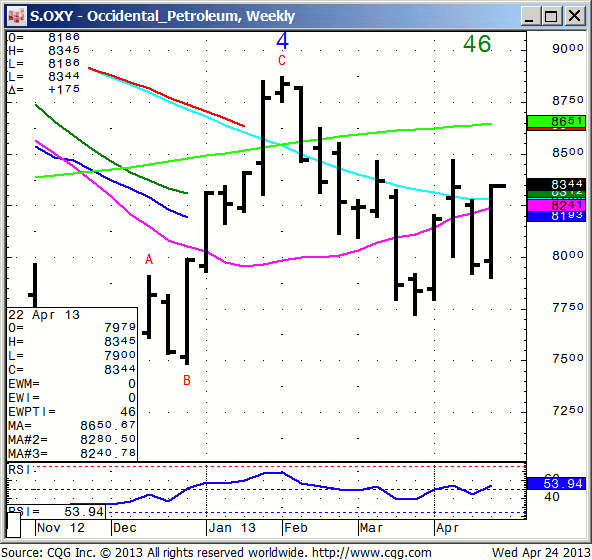Click the MA#3= 8240.78 value row
This screenshot has width=592, height=560.
[72, 453]
